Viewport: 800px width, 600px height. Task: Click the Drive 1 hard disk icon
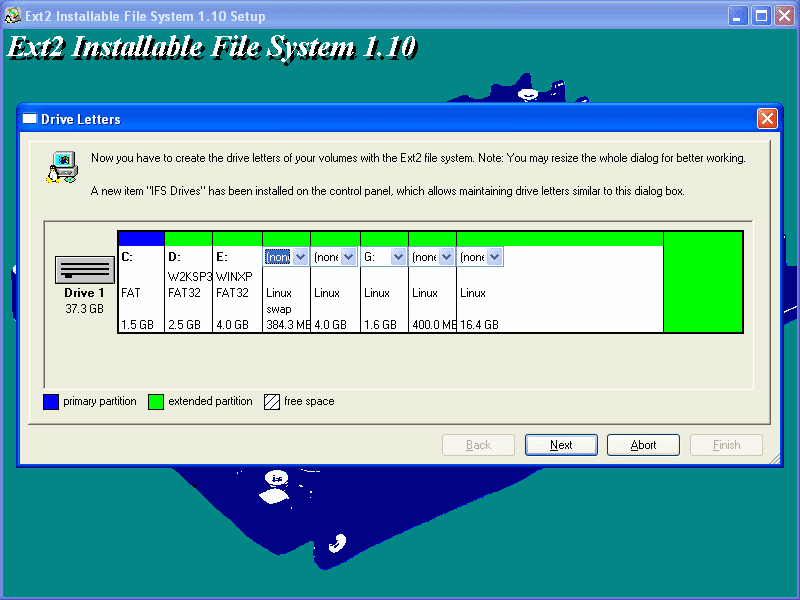84,270
